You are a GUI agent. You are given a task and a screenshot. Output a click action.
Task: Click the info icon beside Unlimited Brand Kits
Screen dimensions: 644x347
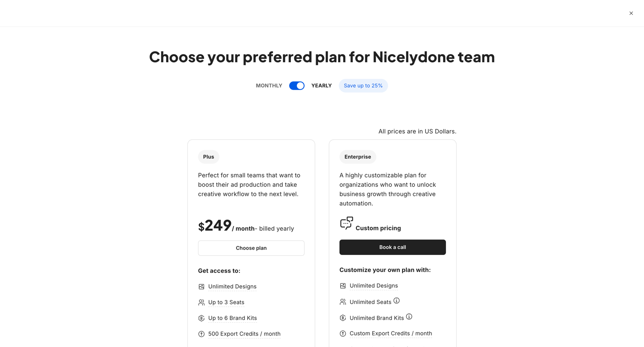409,317
